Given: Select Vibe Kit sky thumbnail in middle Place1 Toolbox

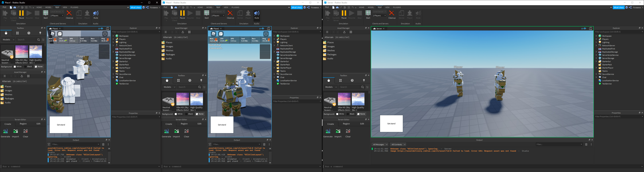Looking at the screenshot, I should tap(182, 99).
